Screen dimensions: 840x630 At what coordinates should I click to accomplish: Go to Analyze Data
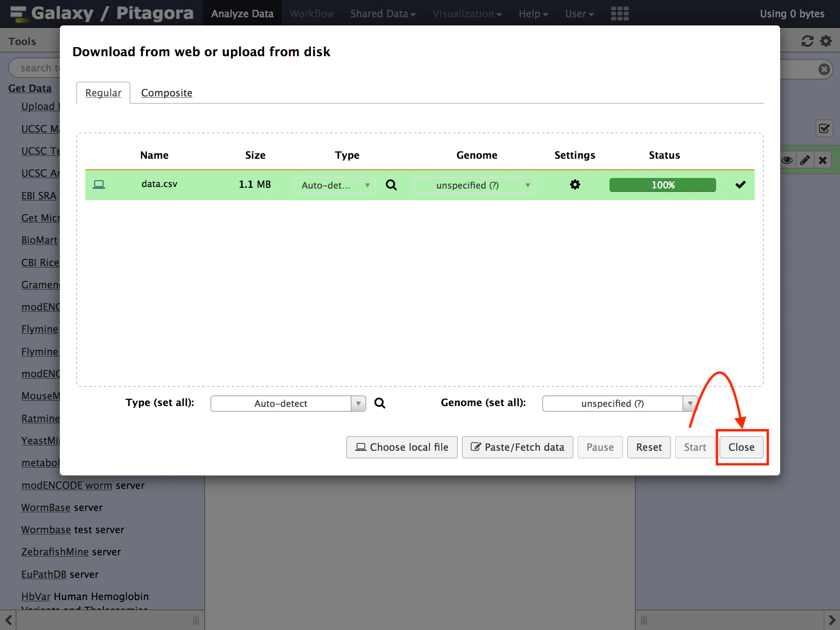tap(242, 14)
